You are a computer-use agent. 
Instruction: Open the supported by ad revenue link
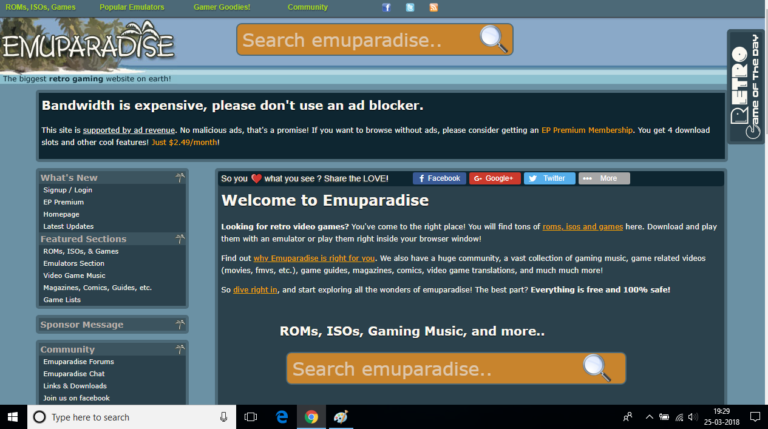129,130
